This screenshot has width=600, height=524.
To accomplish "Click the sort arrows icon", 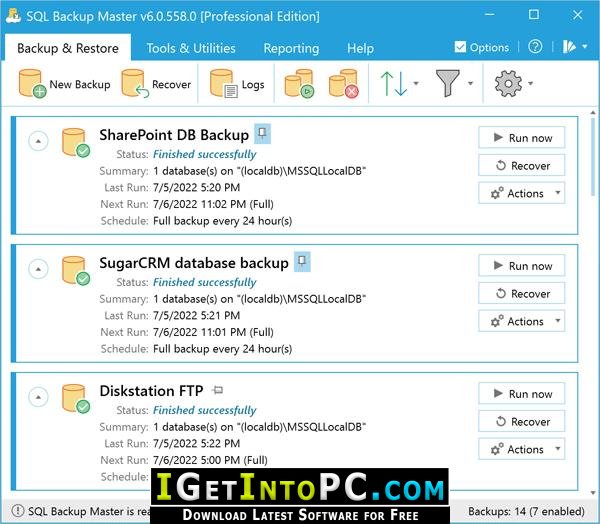I will coord(394,84).
